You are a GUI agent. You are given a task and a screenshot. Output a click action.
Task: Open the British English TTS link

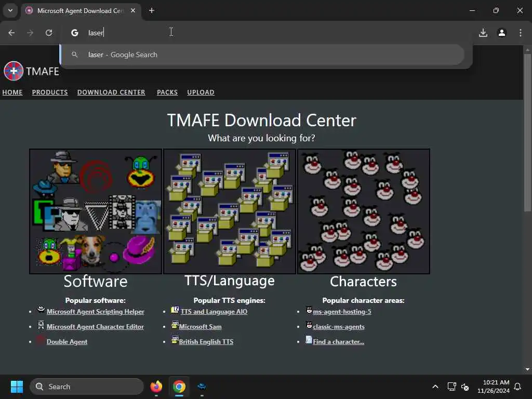[x=206, y=342]
